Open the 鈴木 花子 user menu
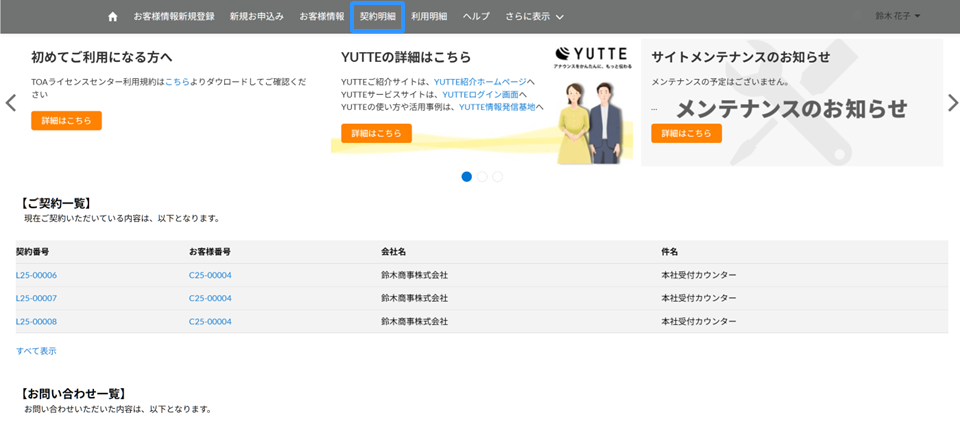960x428 pixels. pos(897,17)
